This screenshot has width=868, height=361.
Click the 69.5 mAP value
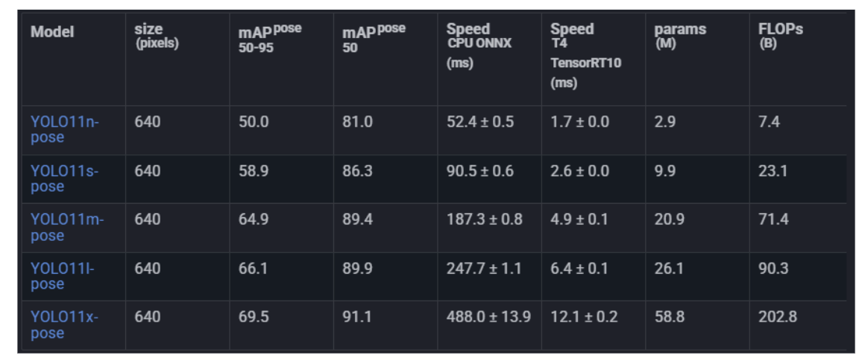254,317
